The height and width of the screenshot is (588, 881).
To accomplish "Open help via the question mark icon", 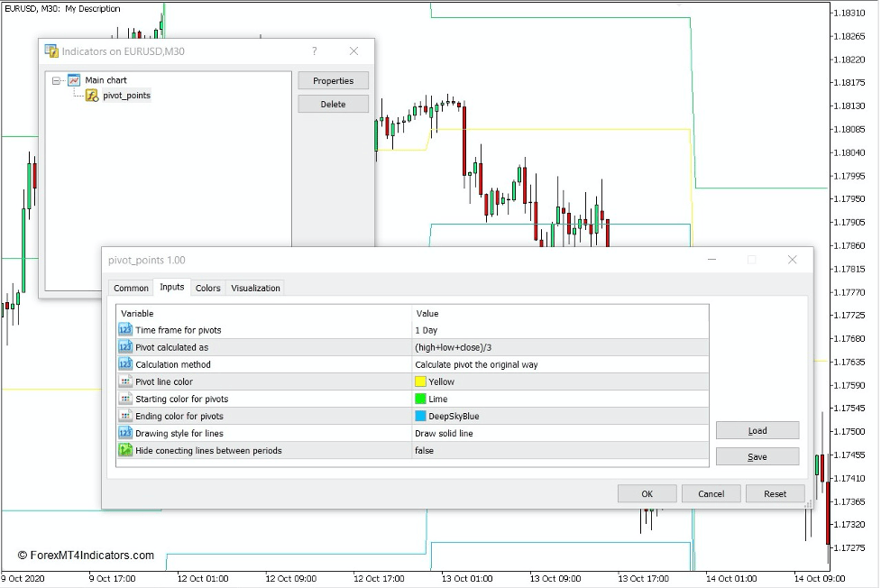I will click(x=314, y=51).
